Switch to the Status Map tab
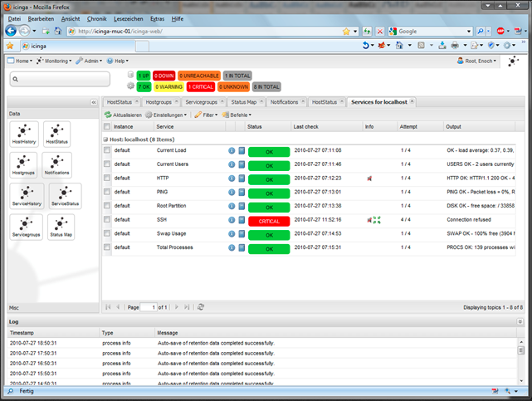Viewport: 532px width, 401px height. (244, 102)
